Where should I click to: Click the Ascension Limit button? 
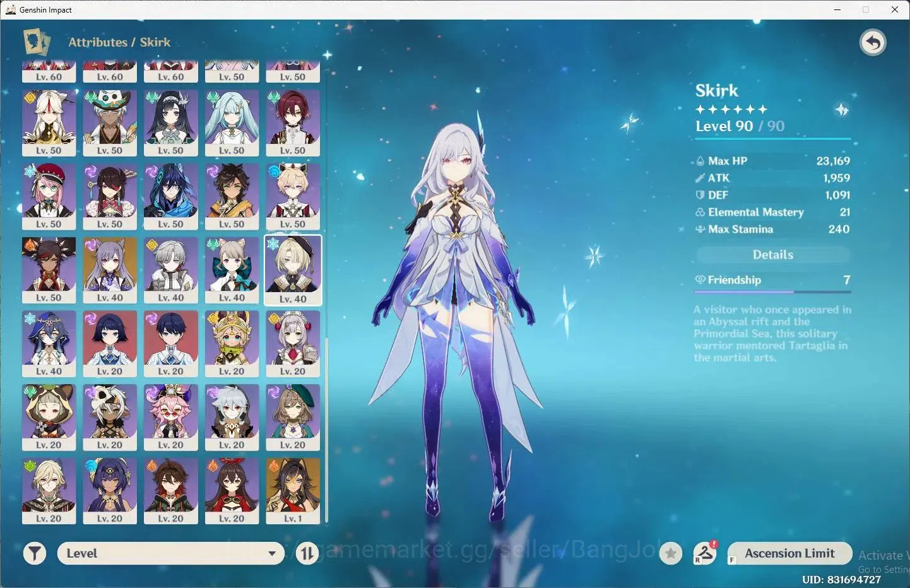coord(789,553)
